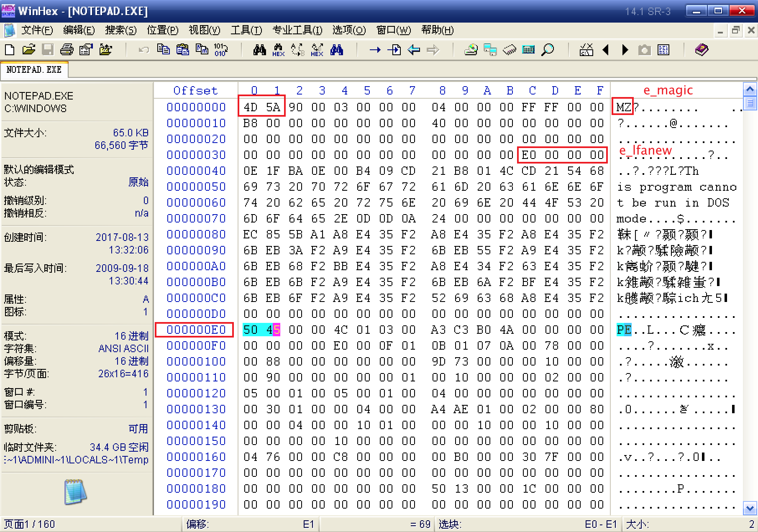This screenshot has width=758, height=532.
Task: Click hex byte 4D at offset 00000000
Action: coord(250,107)
